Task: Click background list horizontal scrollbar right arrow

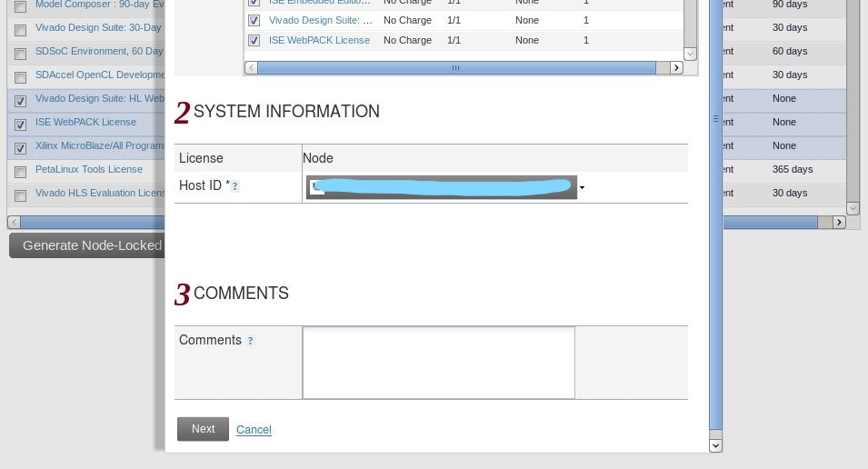Action: [x=839, y=222]
